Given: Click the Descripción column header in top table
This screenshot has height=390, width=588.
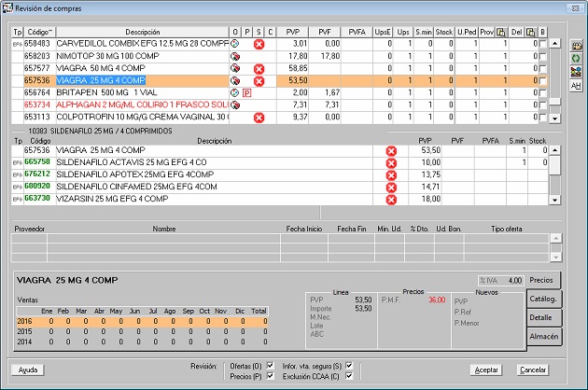Looking at the screenshot, I should [142, 33].
